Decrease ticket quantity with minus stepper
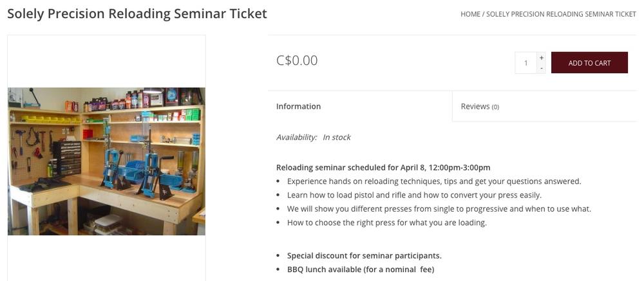This screenshot has height=281, width=644. [542, 68]
